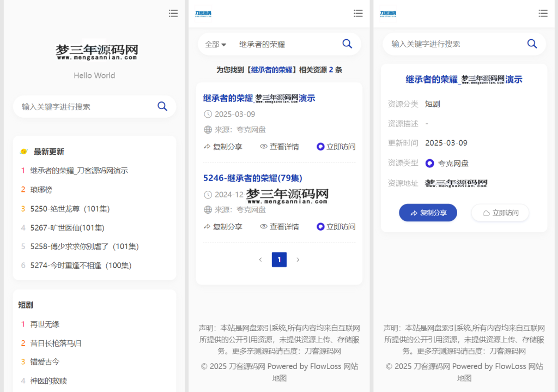
Task: Open the navigation menu of the middle panel
Action: click(x=358, y=14)
